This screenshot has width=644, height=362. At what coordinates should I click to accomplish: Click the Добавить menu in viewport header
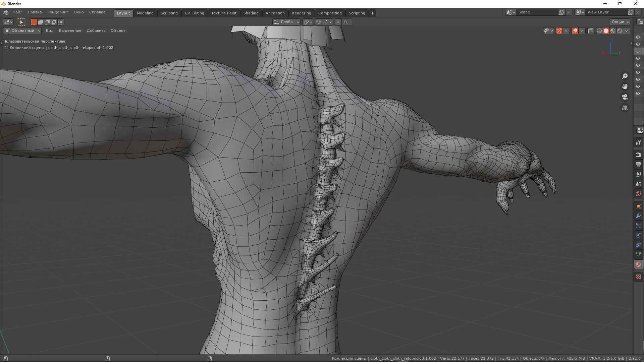(x=96, y=31)
